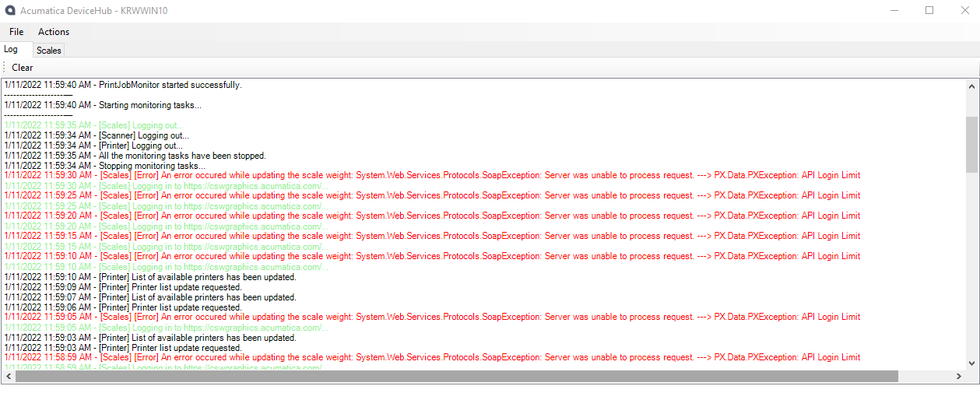Select the 'Stopping monitoring tasks...' log line
980x393 pixels.
tap(105, 166)
